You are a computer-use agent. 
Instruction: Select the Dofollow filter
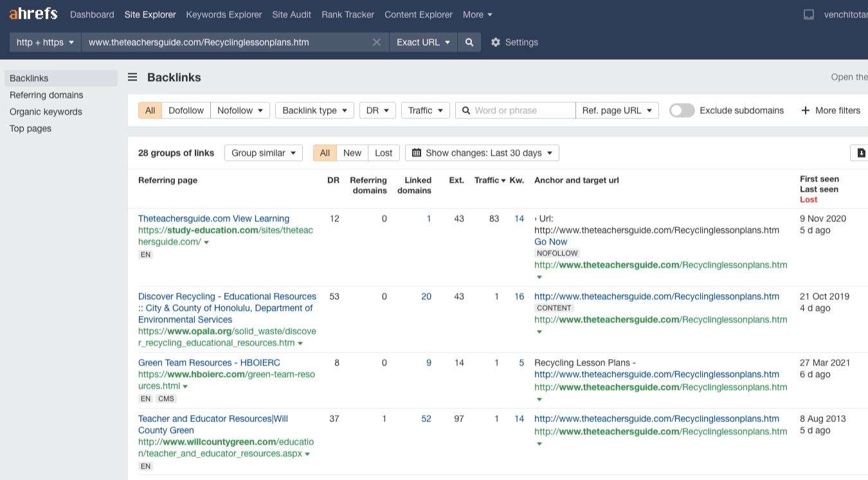[186, 111]
